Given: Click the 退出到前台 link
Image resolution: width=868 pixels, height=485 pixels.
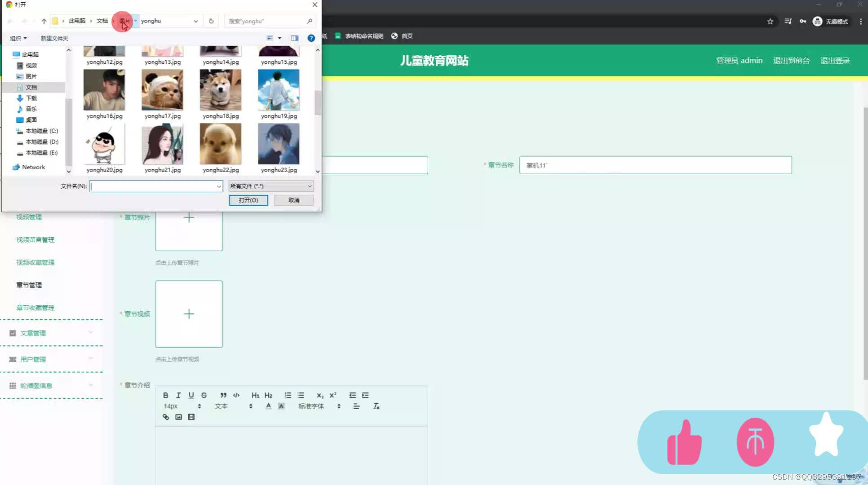Looking at the screenshot, I should 791,61.
